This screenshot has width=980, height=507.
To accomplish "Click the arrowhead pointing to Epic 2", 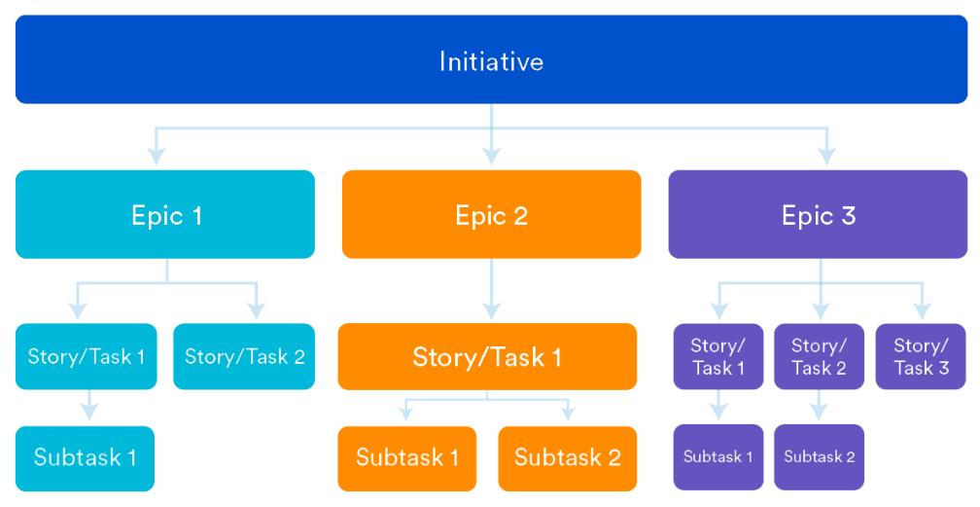I will coord(492,156).
